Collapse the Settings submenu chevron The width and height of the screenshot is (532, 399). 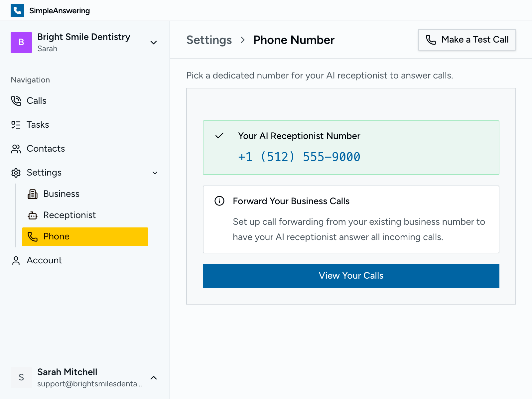click(154, 173)
